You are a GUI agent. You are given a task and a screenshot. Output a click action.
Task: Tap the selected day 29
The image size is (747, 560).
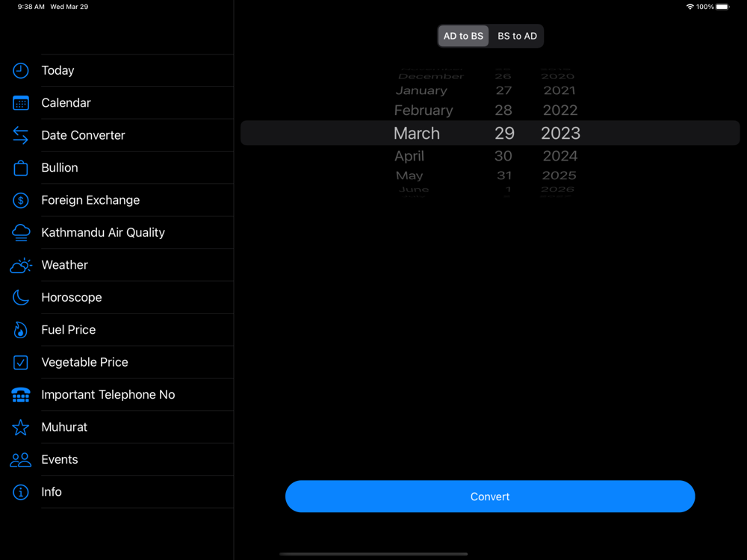pyautogui.click(x=504, y=134)
